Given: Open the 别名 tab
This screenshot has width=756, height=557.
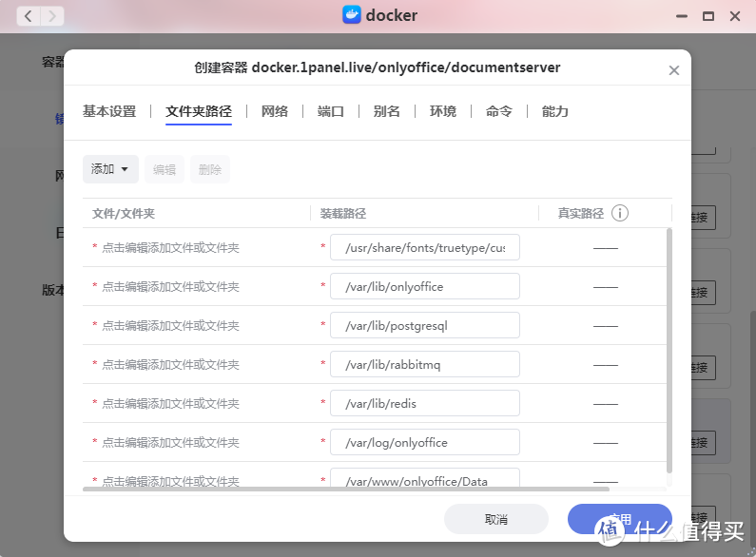Looking at the screenshot, I should 387,111.
